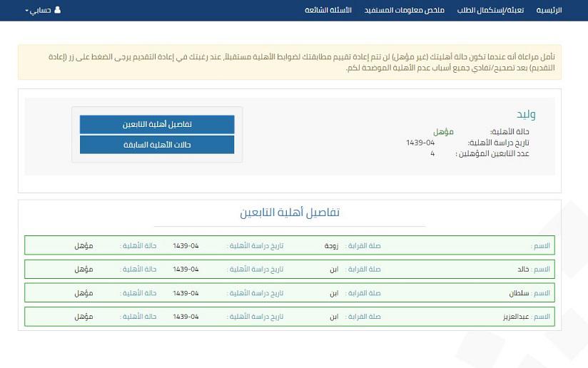Image resolution: width=588 pixels, height=368 pixels.
Task: Click the user profile icon beside حسابي
Action: (58, 10)
